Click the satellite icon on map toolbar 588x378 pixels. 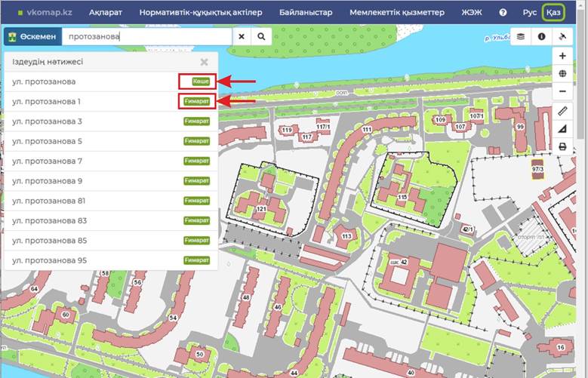(x=563, y=36)
